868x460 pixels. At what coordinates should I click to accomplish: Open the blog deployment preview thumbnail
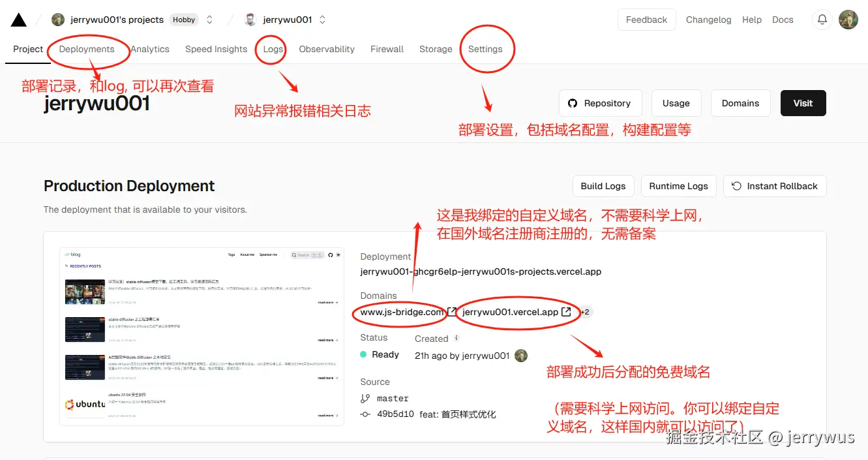(x=202, y=337)
